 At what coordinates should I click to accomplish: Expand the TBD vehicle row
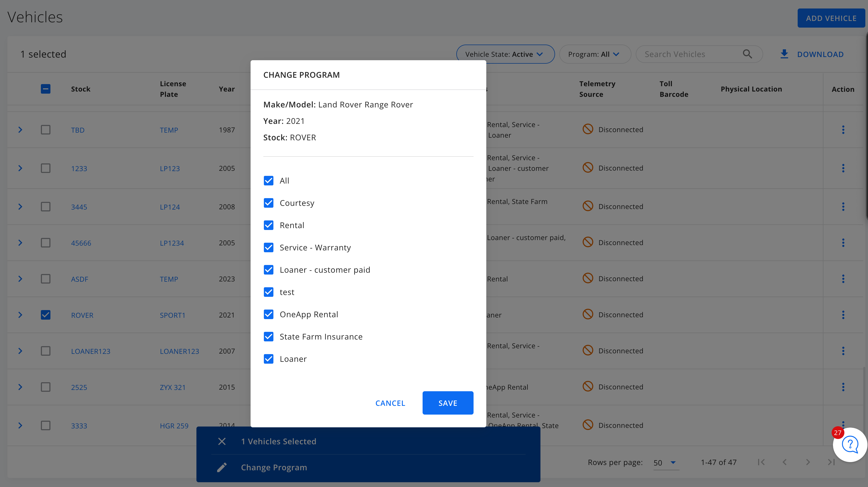pos(20,130)
